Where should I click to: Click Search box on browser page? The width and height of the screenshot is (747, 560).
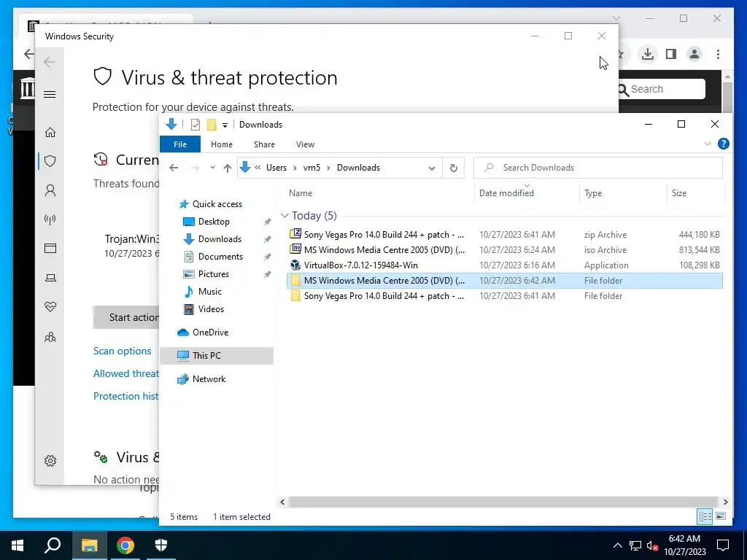[x=662, y=89]
